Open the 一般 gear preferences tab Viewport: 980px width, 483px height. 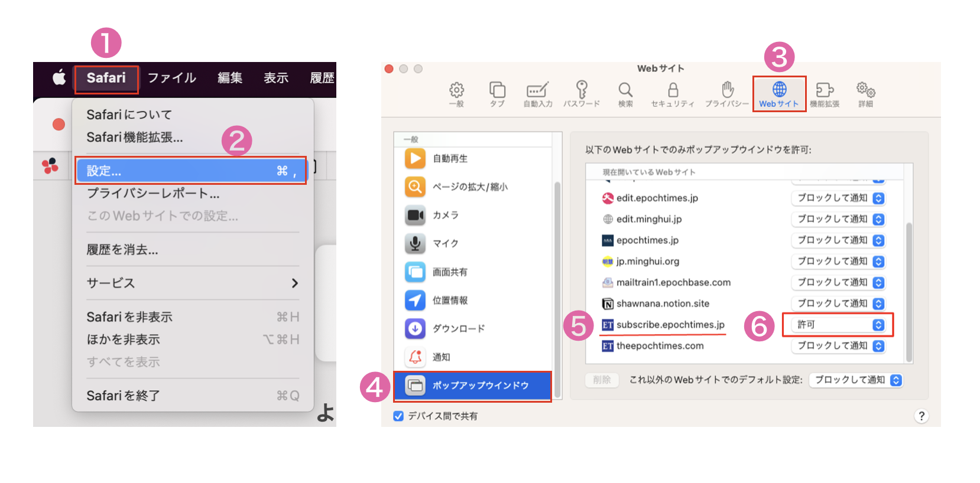pyautogui.click(x=456, y=94)
